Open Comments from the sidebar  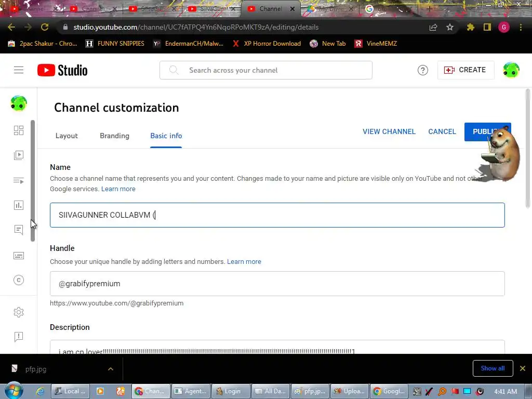(x=19, y=230)
